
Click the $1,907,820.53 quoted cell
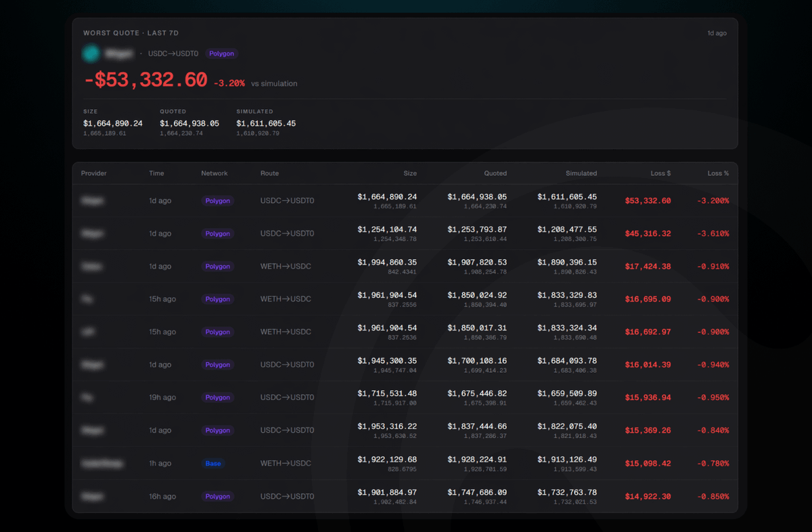(x=477, y=263)
